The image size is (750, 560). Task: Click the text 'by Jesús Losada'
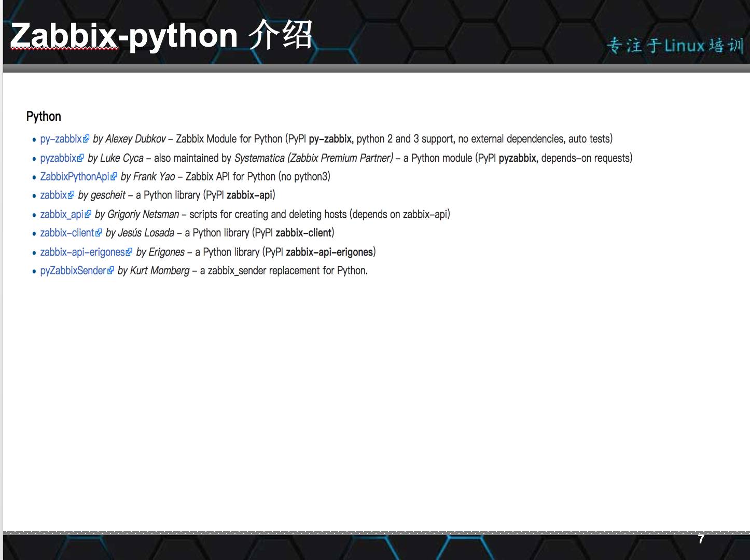click(x=140, y=233)
